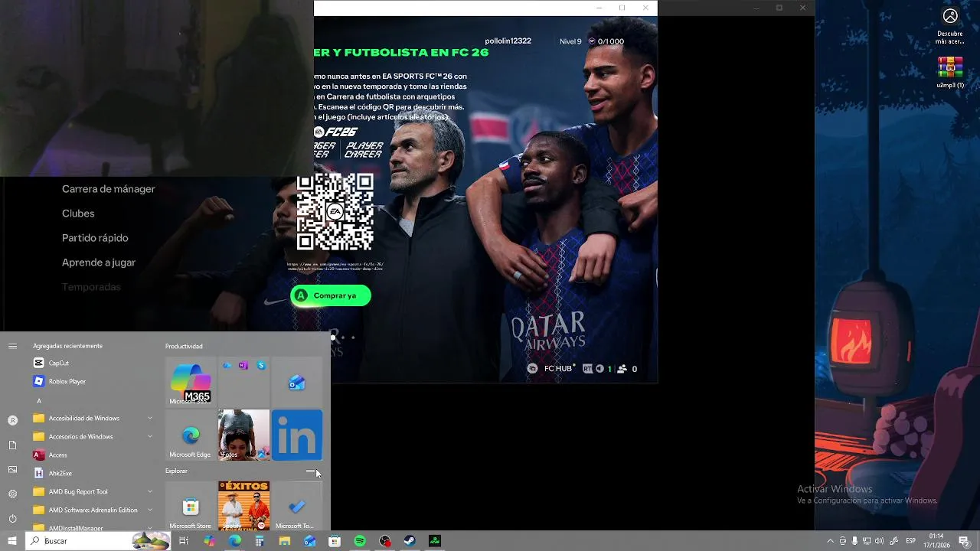The height and width of the screenshot is (551, 980).
Task: Open volume control in system tray
Action: click(x=879, y=541)
